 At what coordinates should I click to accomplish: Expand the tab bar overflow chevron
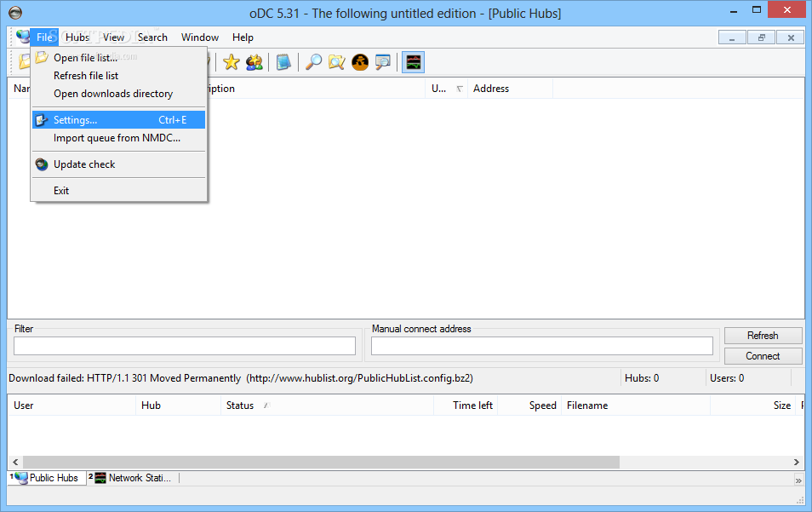[x=798, y=480]
